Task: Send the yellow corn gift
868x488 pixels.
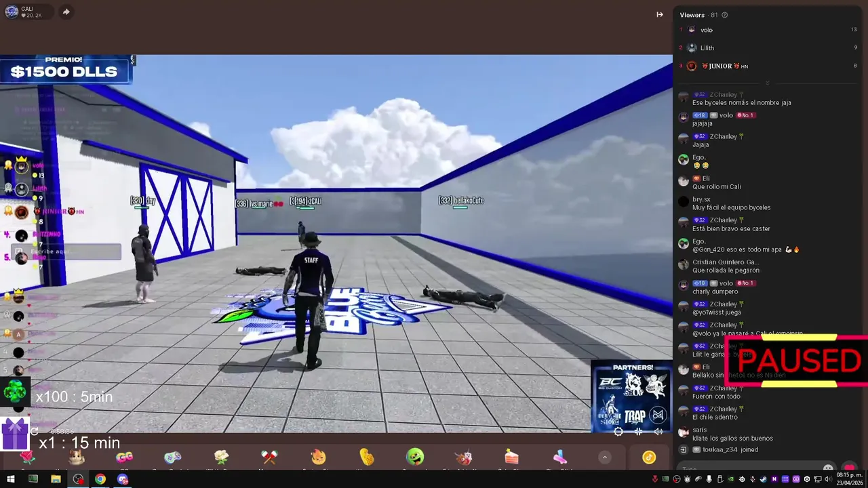Action: click(366, 457)
